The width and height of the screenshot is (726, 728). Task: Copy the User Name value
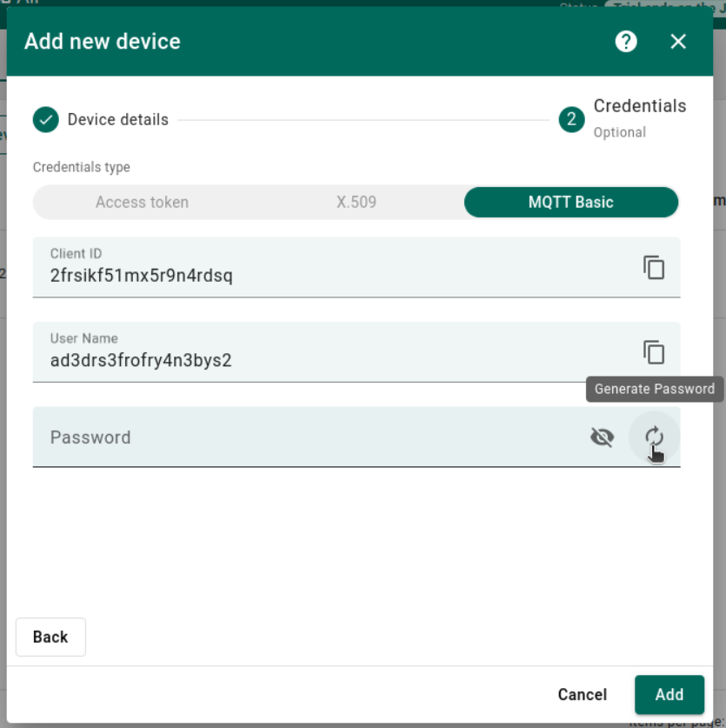click(x=654, y=352)
